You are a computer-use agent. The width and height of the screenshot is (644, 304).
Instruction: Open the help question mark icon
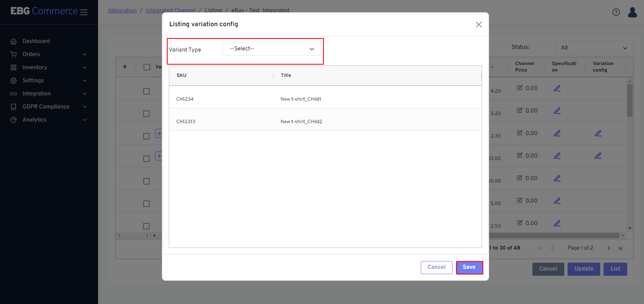(x=616, y=12)
